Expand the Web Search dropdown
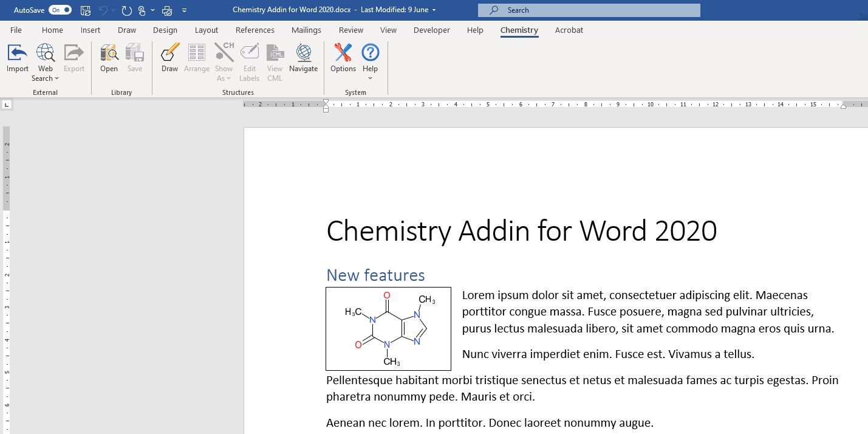 (x=46, y=78)
